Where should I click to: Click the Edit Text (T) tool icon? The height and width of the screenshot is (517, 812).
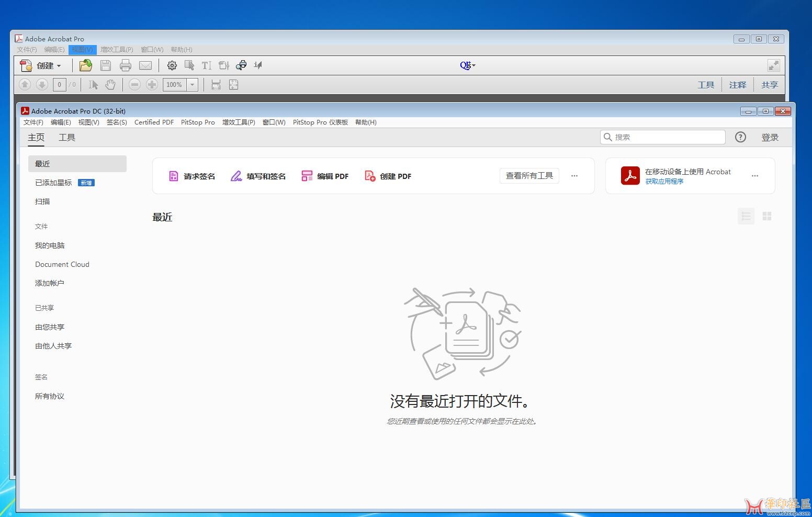207,65
